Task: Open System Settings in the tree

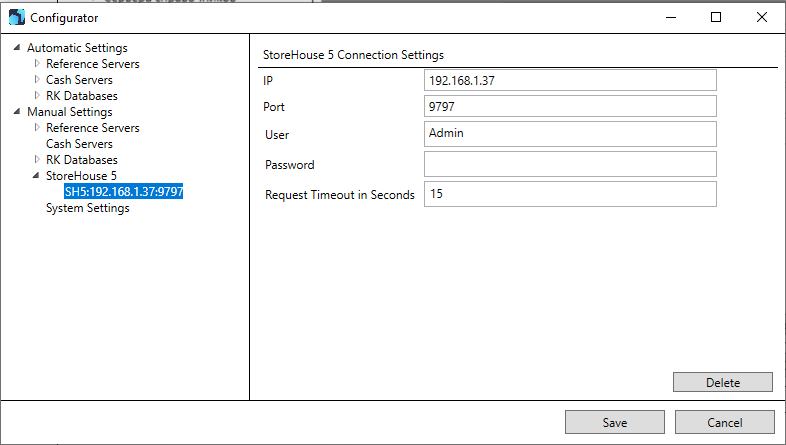Action: click(x=88, y=208)
